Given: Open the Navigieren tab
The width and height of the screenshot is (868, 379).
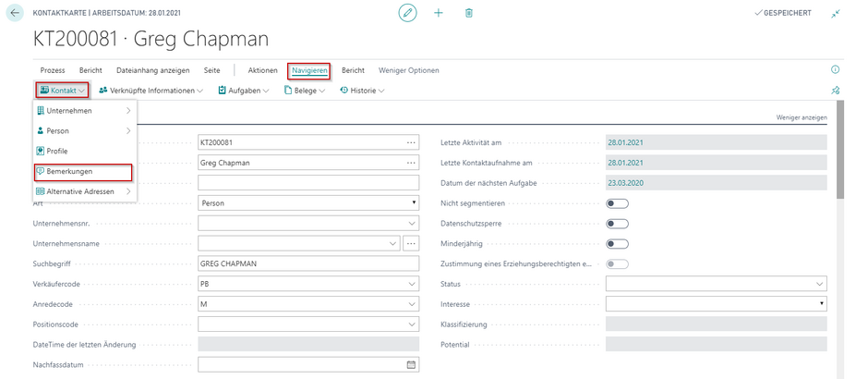Looking at the screenshot, I should 309,70.
